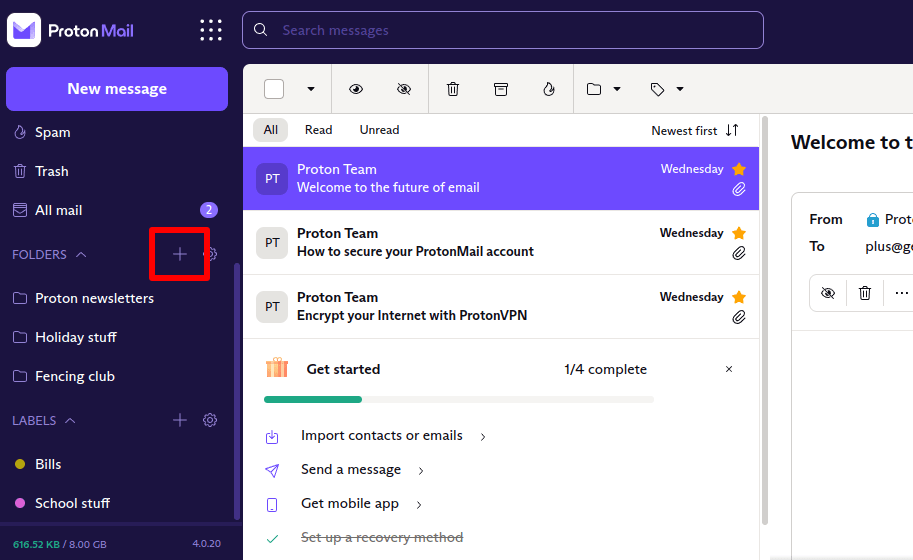913x560 pixels.
Task: Open more options (three dots) in reading pane
Action: pyautogui.click(x=901, y=293)
